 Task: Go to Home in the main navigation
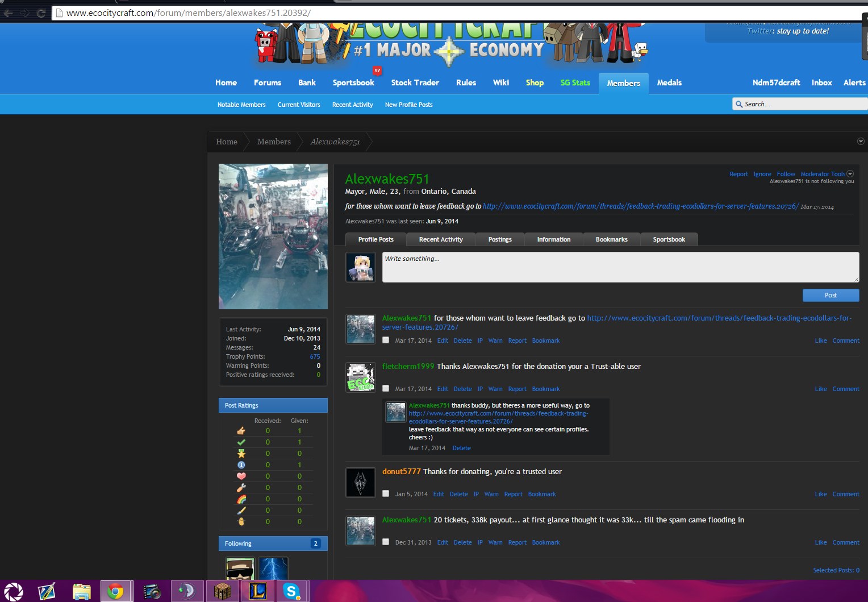click(226, 82)
